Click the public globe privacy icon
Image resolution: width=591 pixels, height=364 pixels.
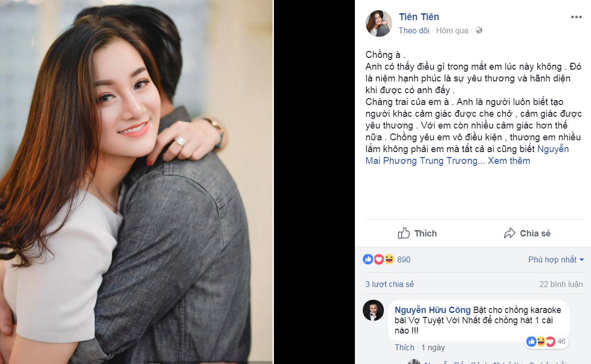479,30
